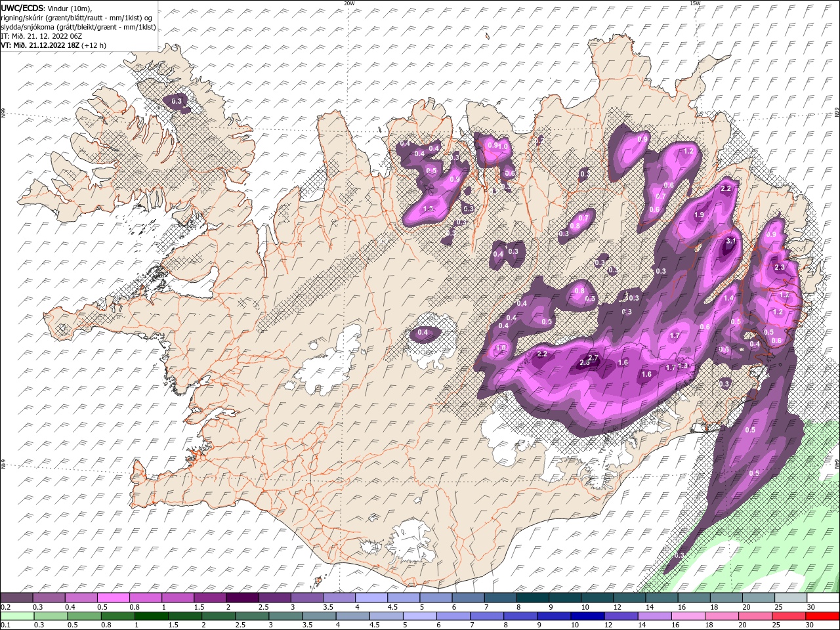Select the bright red 30 lower legend swatch
This screenshot has height=630, width=840.
pos(822,616)
